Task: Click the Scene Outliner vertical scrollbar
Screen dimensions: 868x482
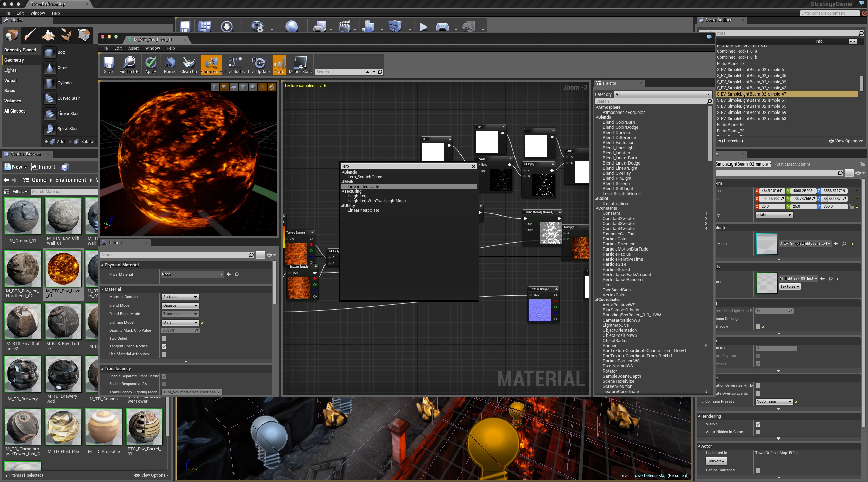Action: 861,83
